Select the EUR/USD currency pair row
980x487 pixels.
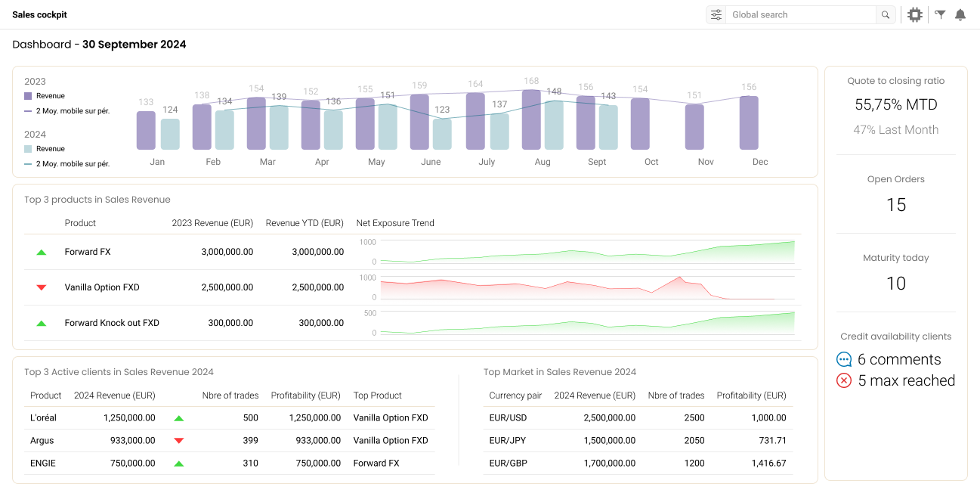coord(507,417)
